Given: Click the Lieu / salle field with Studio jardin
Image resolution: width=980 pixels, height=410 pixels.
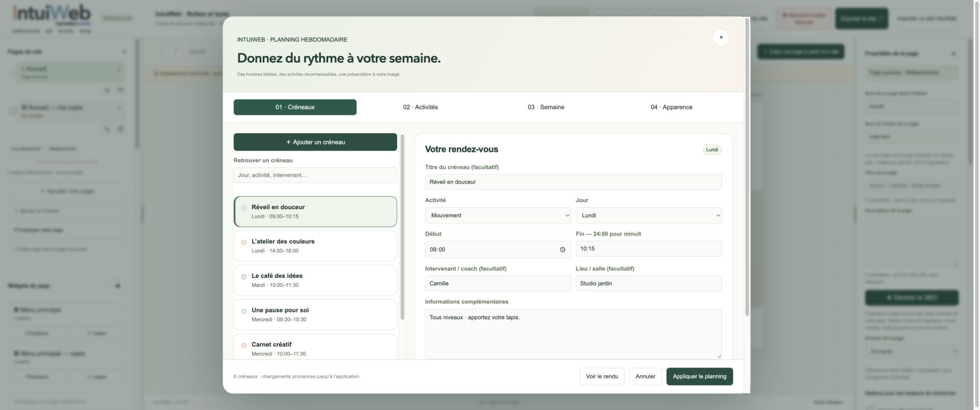Looking at the screenshot, I should pos(649,284).
